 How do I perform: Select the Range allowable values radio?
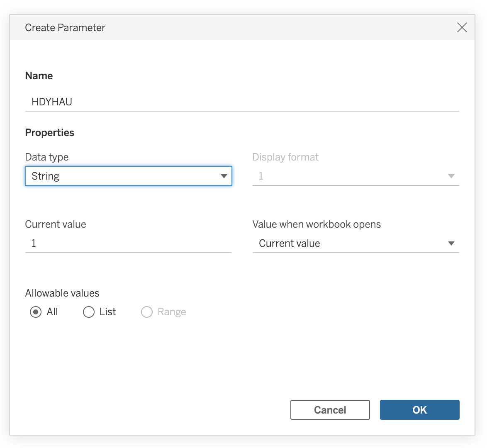pyautogui.click(x=147, y=312)
